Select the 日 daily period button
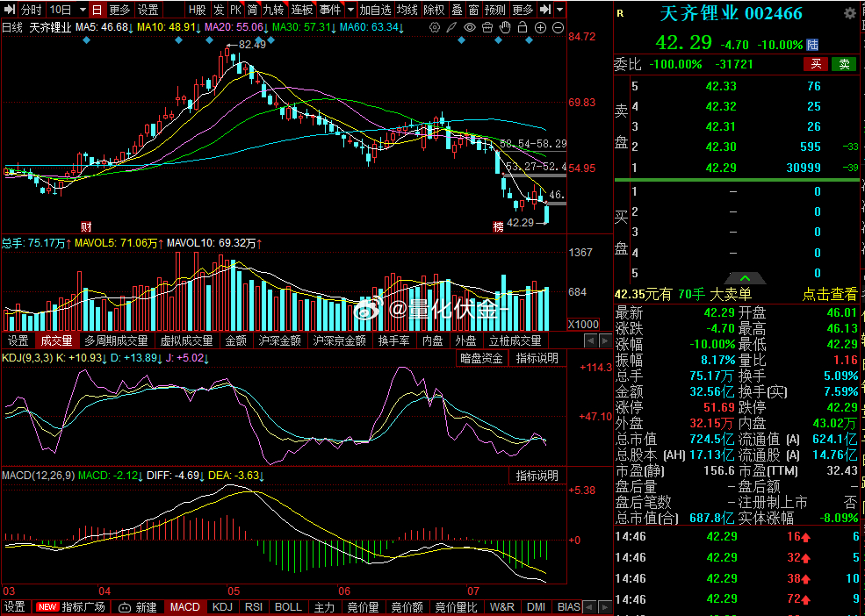Viewport: 865px width, 616px height. click(x=97, y=10)
